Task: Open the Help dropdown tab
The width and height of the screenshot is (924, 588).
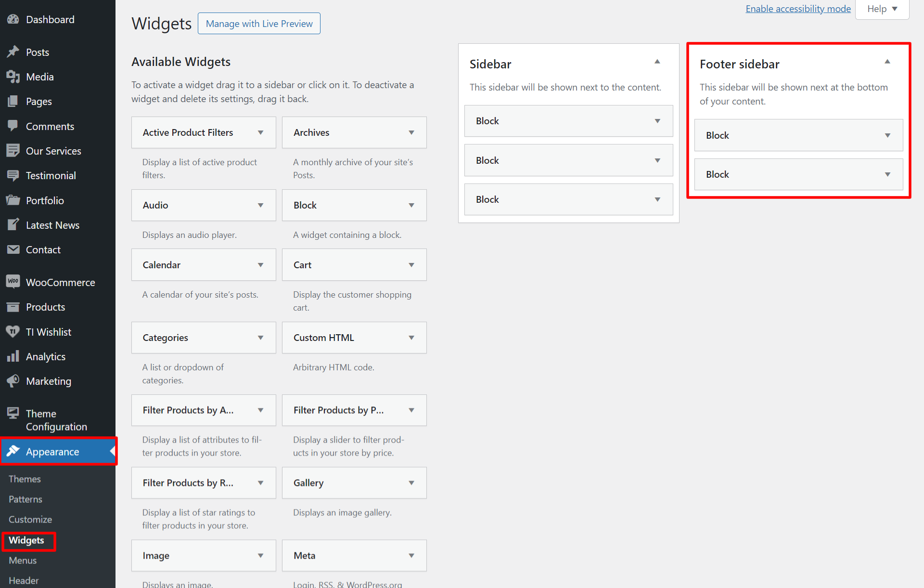Action: 882,9
